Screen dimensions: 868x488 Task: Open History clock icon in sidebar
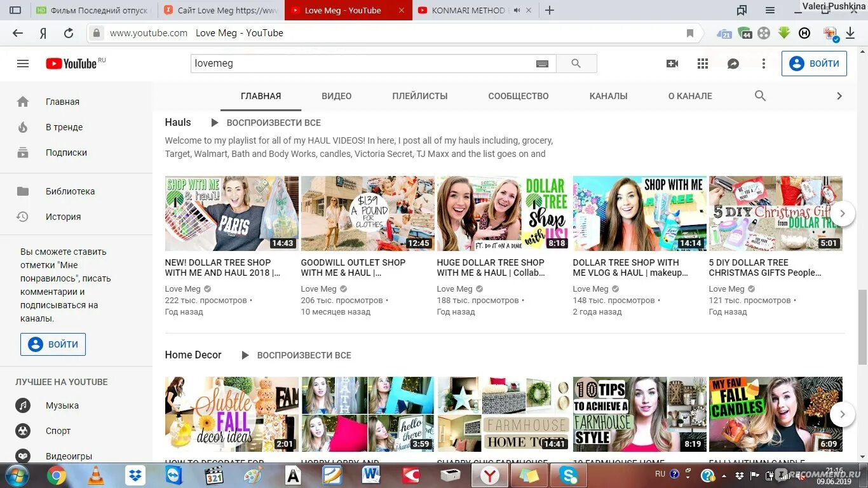pyautogui.click(x=23, y=217)
